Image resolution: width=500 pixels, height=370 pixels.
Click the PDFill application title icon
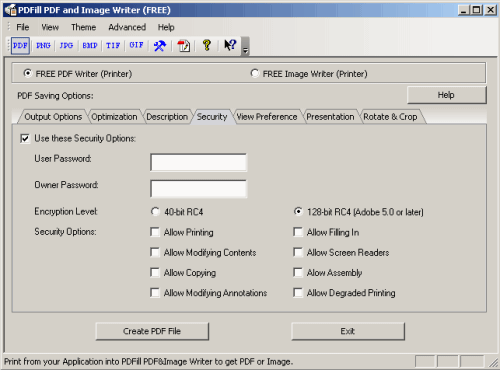(x=11, y=10)
